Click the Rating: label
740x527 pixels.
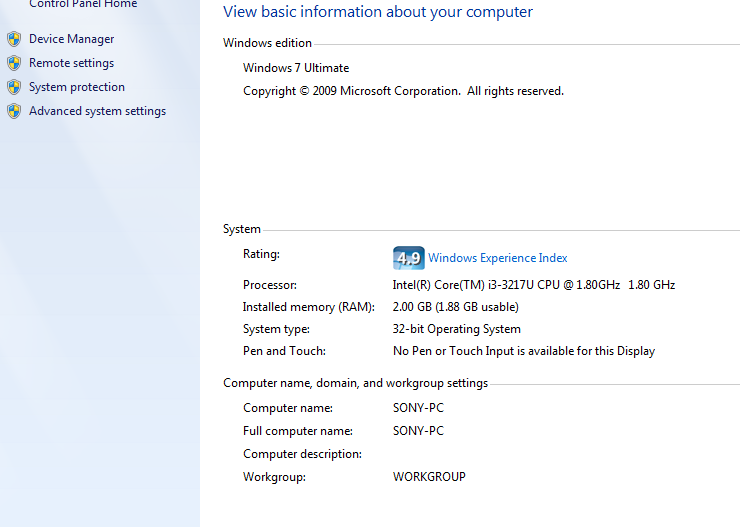pos(261,254)
